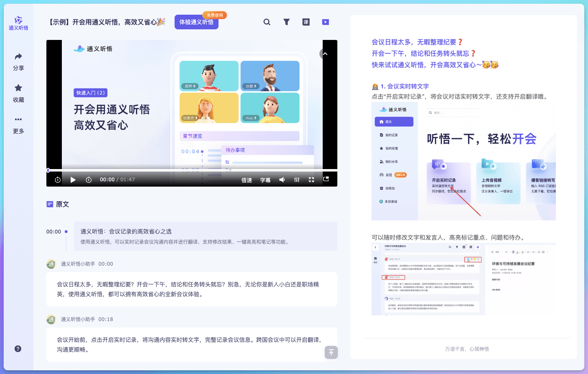Open the 倍速 playback speed menu
The width and height of the screenshot is (588, 374).
point(247,180)
